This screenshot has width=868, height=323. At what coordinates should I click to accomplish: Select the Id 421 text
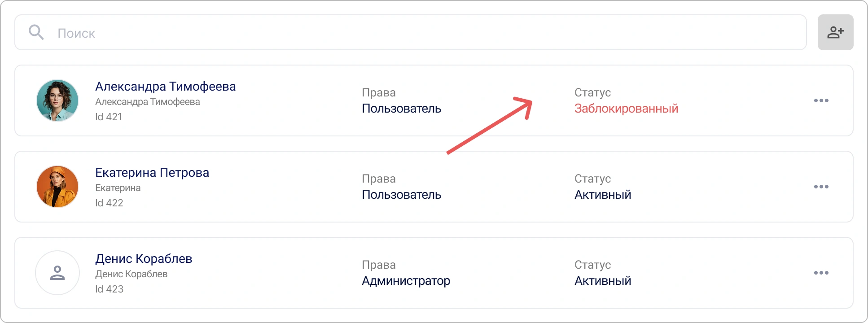pyautogui.click(x=108, y=117)
